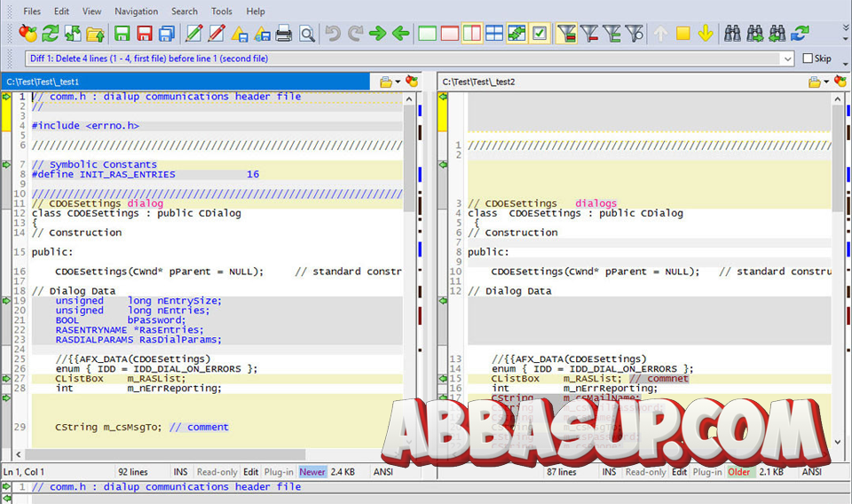Toggle the show all lines filter icon
Viewport: 852px width, 504px height.
click(x=567, y=34)
